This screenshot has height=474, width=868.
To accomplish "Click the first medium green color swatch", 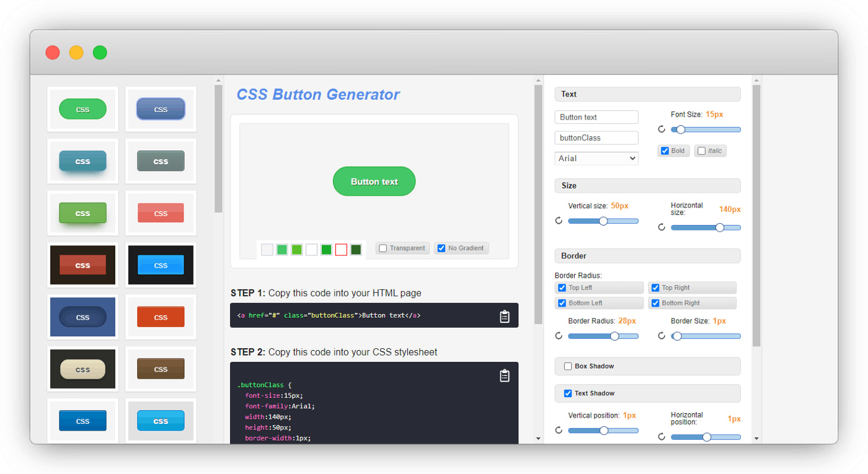I will pyautogui.click(x=282, y=250).
